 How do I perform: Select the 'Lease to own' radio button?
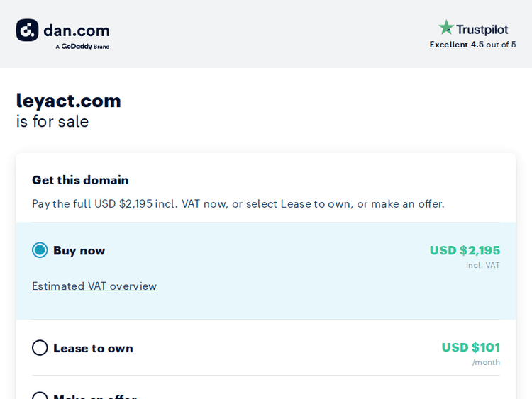[40, 348]
